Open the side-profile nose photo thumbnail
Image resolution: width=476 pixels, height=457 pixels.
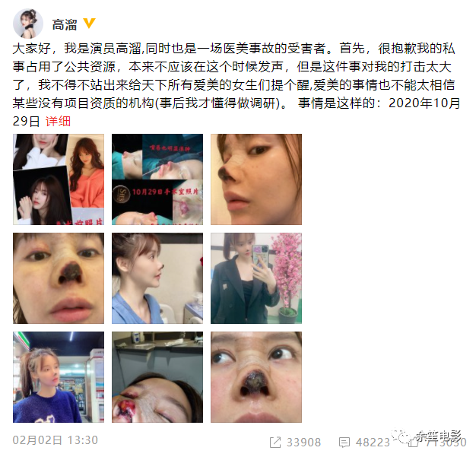[256, 179]
